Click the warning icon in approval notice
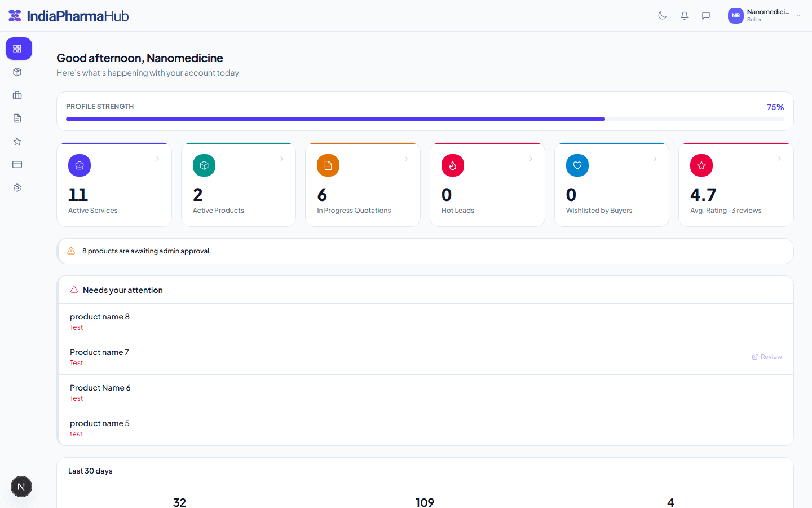Viewport: 812px width, 508px height. coord(71,251)
